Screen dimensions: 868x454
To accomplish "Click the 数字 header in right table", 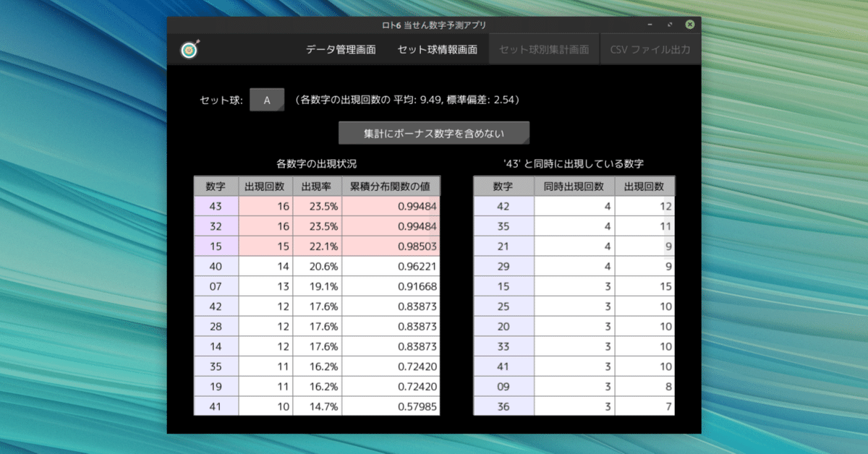I will (x=503, y=187).
